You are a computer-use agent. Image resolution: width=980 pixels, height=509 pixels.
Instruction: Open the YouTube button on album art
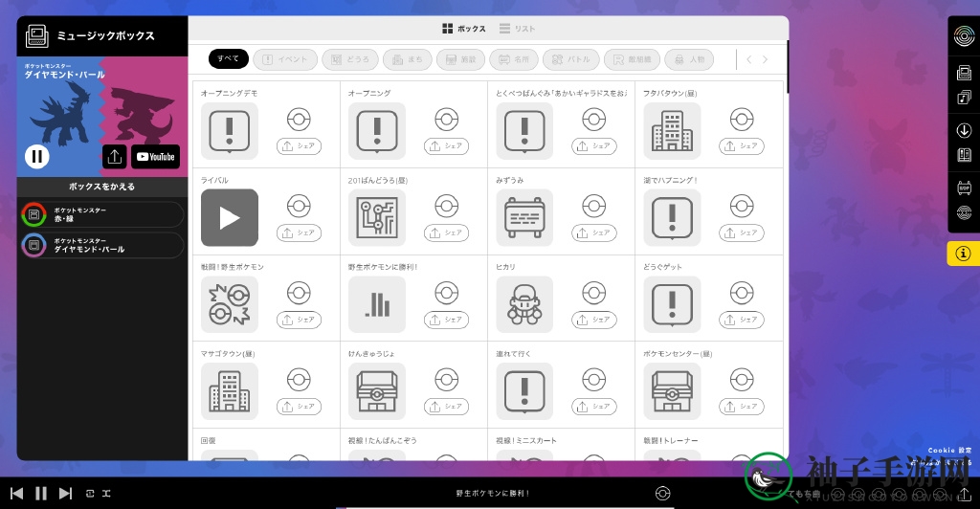click(x=156, y=157)
